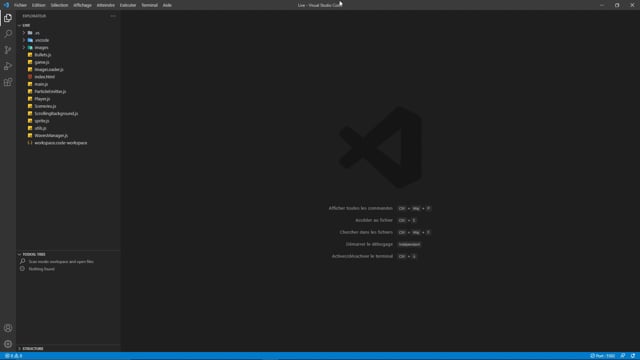Image resolution: width=640 pixels, height=360 pixels.
Task: Click the Live Server Port status item
Action: [602, 356]
